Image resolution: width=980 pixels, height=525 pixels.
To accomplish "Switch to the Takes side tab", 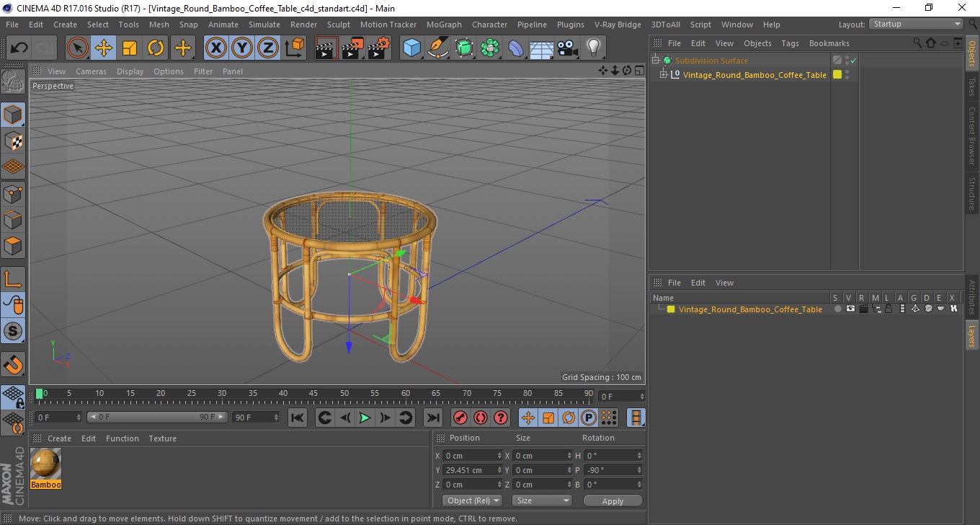I will [x=972, y=87].
